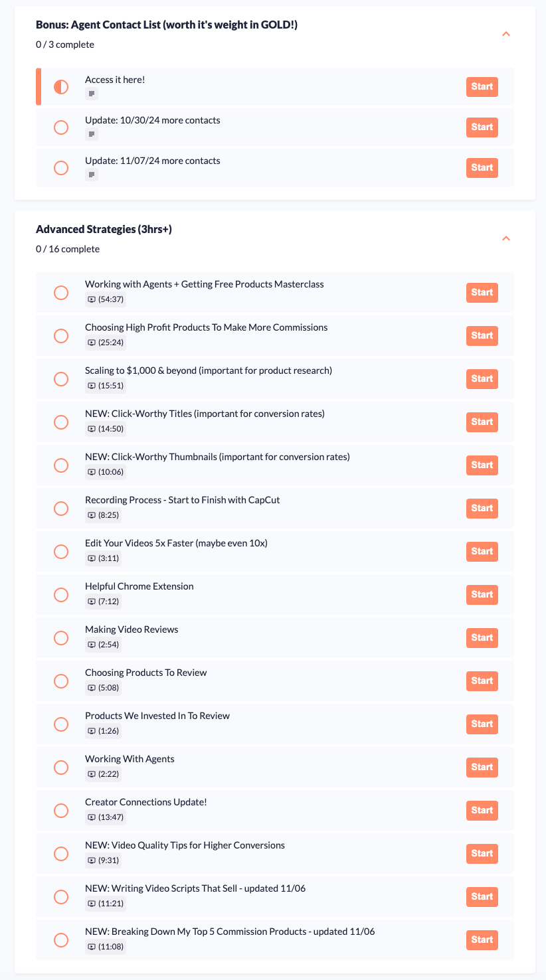Image resolution: width=546 pixels, height=980 pixels.
Task: Toggle completion circle for Scaling to $1,000 lesson
Action: tap(61, 379)
